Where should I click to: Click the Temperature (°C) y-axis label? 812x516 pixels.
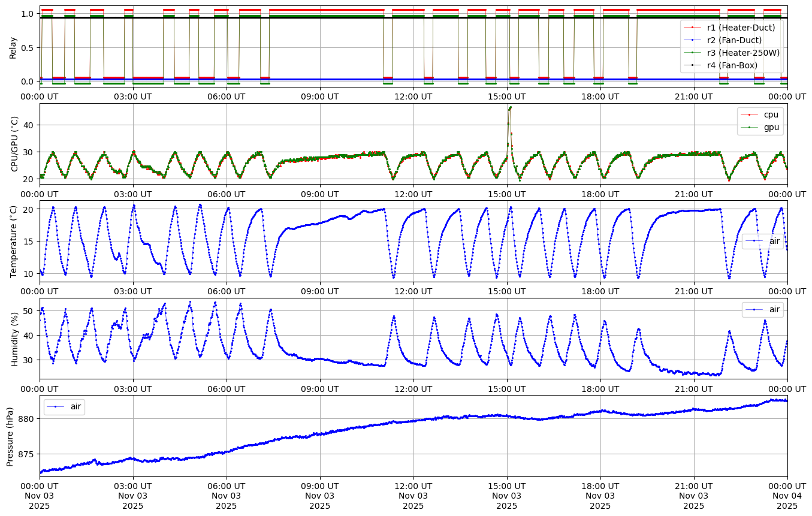[14, 241]
